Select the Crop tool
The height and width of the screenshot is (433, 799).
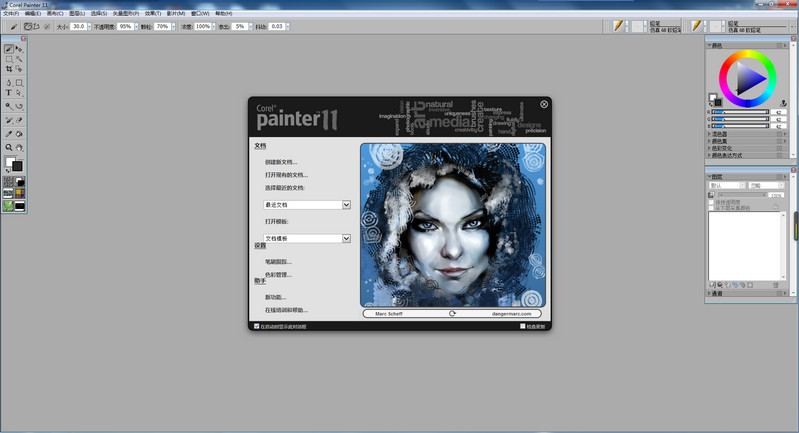(x=9, y=69)
